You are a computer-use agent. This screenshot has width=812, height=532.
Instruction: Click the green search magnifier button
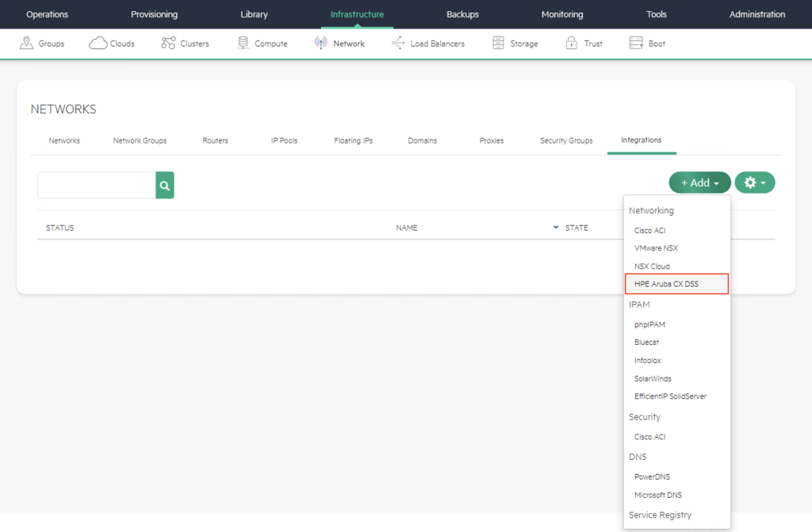pos(165,186)
